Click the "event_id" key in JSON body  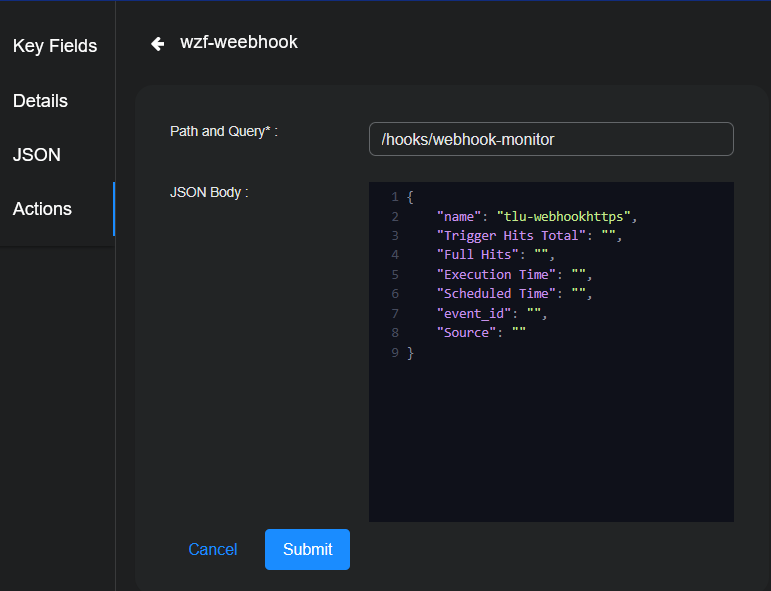[474, 313]
